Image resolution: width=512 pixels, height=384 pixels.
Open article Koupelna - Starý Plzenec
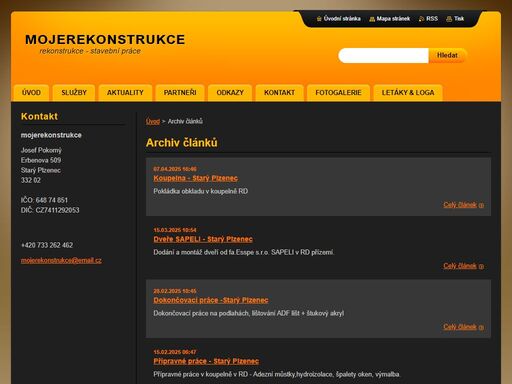pyautogui.click(x=195, y=178)
